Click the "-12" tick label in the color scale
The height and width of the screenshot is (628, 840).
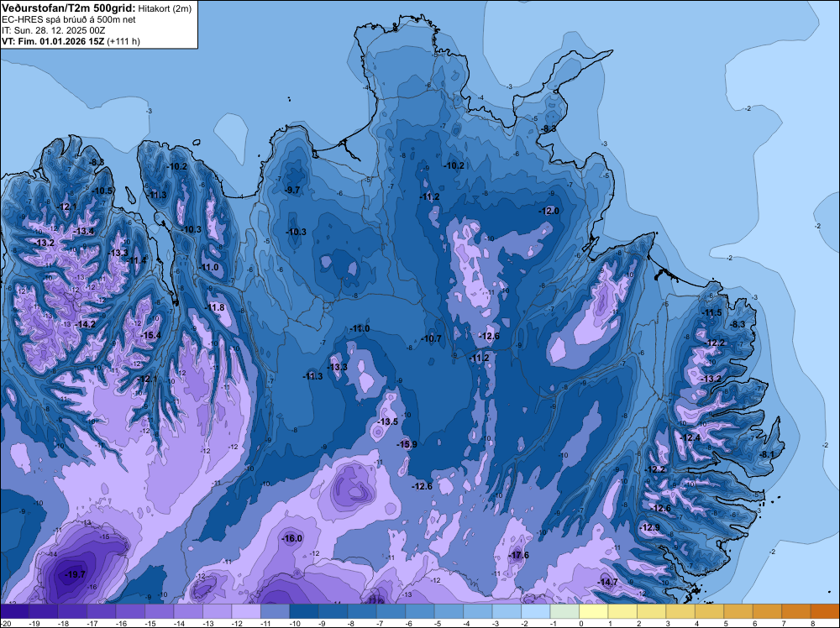[x=236, y=624]
